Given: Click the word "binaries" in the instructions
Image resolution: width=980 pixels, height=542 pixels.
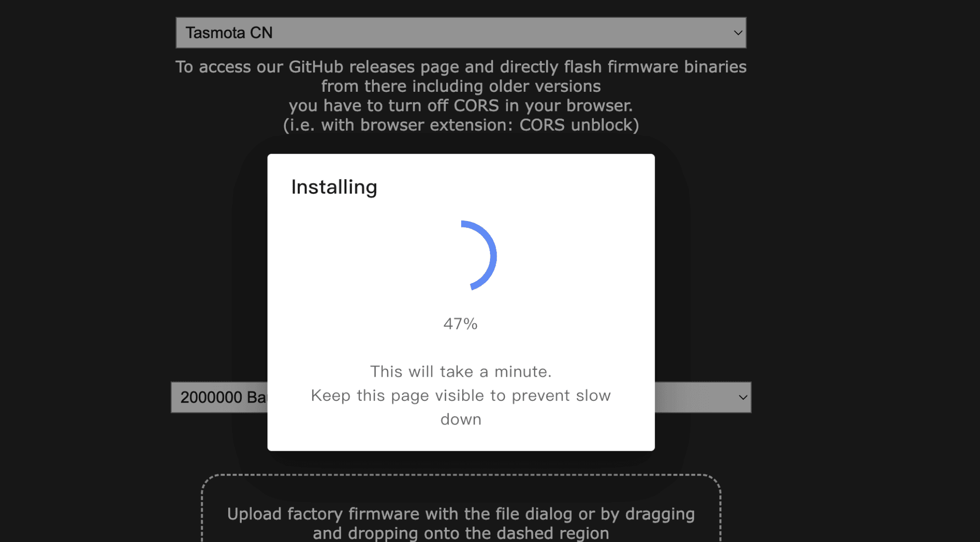Looking at the screenshot, I should (x=715, y=67).
